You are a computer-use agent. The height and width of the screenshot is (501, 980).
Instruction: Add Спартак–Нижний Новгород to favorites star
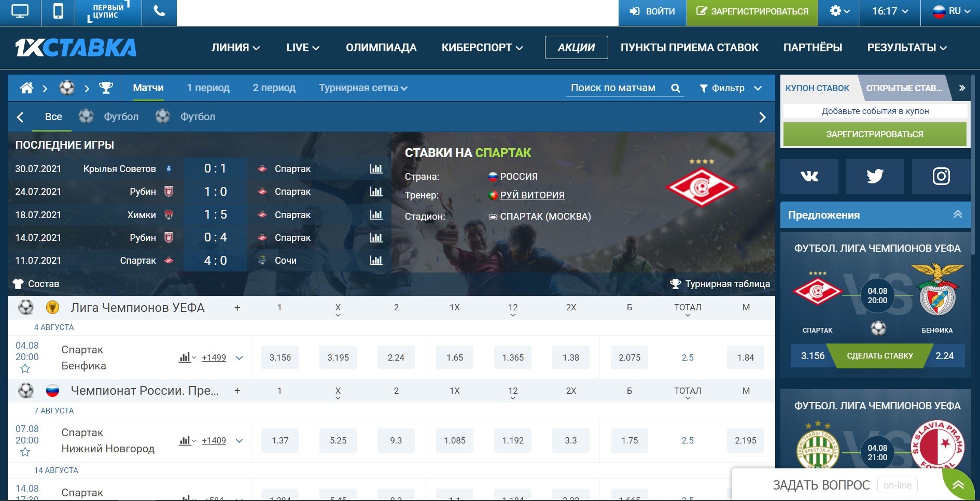pyautogui.click(x=25, y=452)
